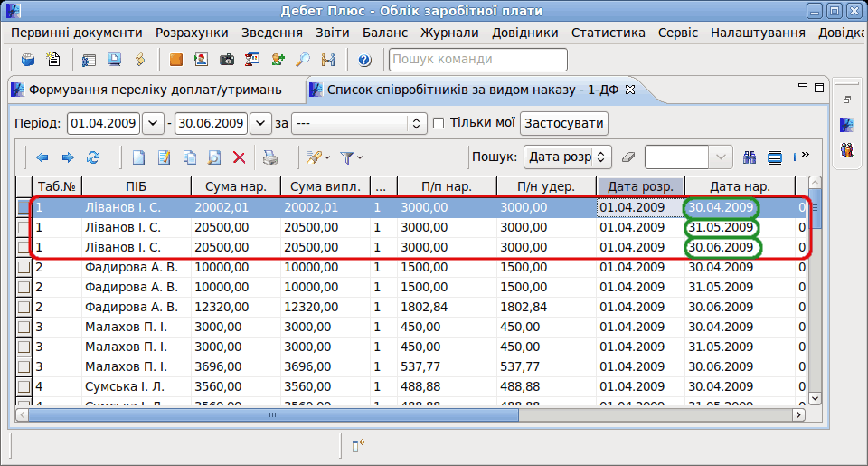The image size is (868, 466).
Task: Click the blue database icon in main toolbar
Action: click(28, 60)
